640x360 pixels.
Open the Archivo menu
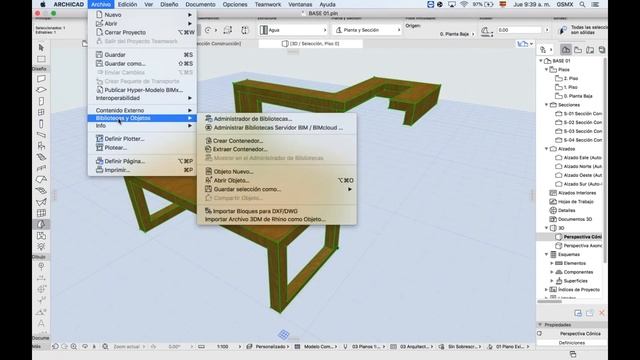(101, 4)
